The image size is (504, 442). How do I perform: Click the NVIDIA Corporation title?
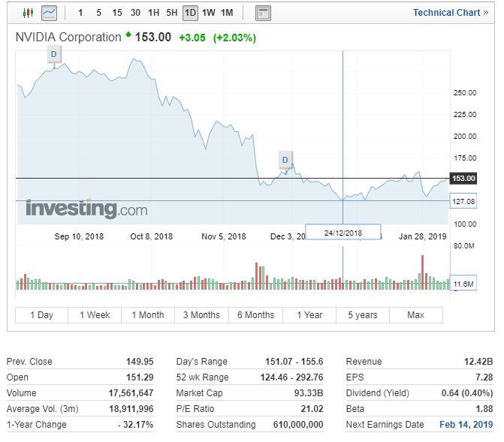(68, 38)
